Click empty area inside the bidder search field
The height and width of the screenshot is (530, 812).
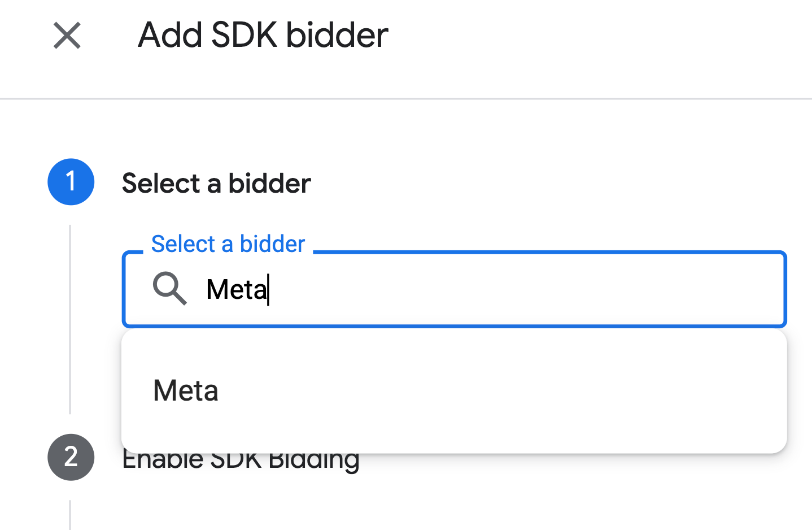[508, 289]
